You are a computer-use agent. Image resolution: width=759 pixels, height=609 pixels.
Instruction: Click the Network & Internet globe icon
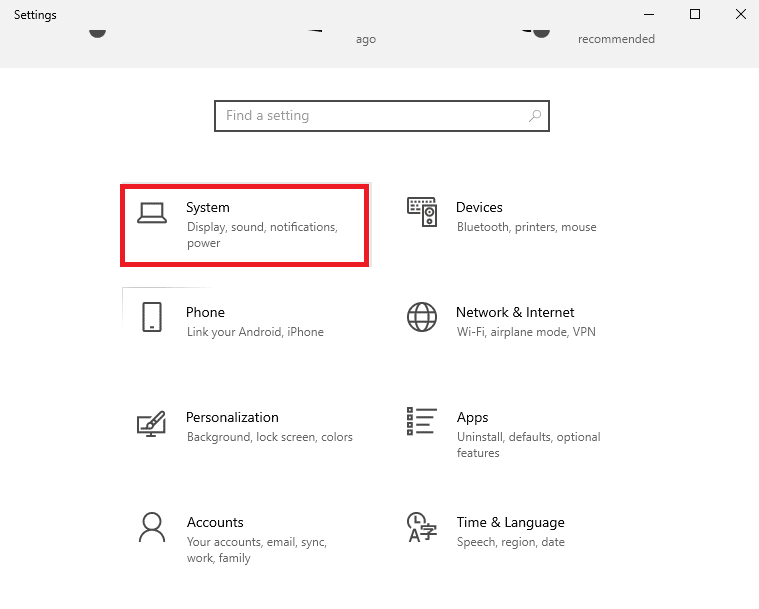422,317
